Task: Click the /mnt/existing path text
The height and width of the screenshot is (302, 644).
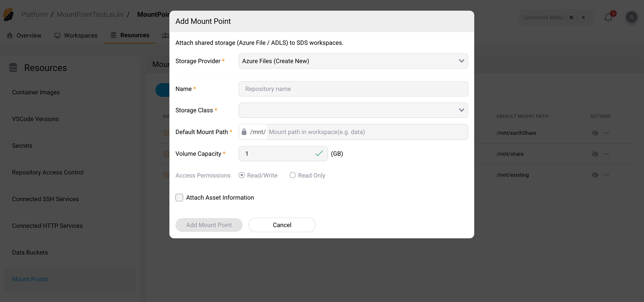Action: coord(513,175)
